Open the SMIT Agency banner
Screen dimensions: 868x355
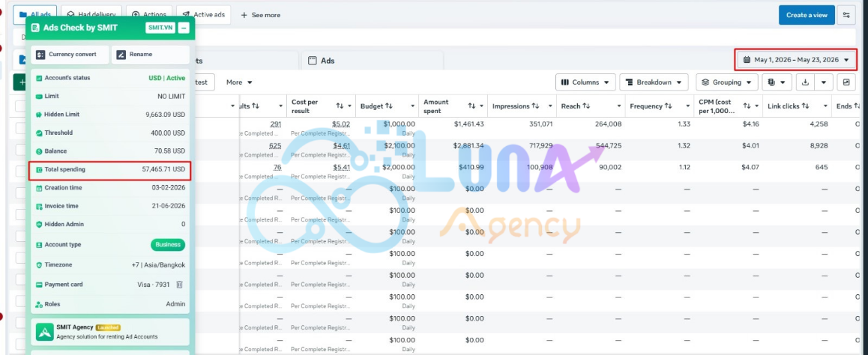pyautogui.click(x=110, y=332)
